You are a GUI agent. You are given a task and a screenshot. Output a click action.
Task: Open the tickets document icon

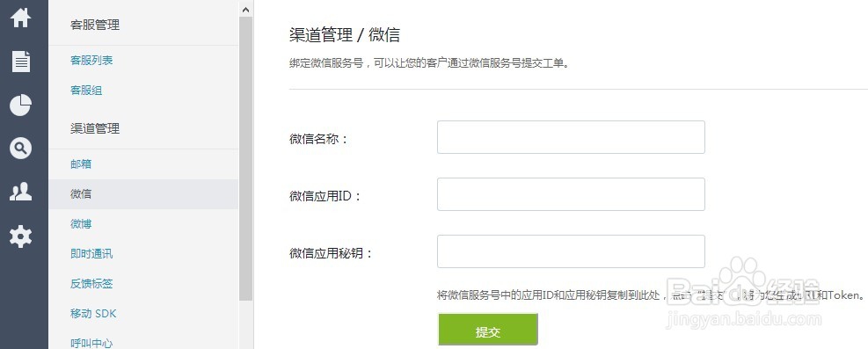coord(21,62)
